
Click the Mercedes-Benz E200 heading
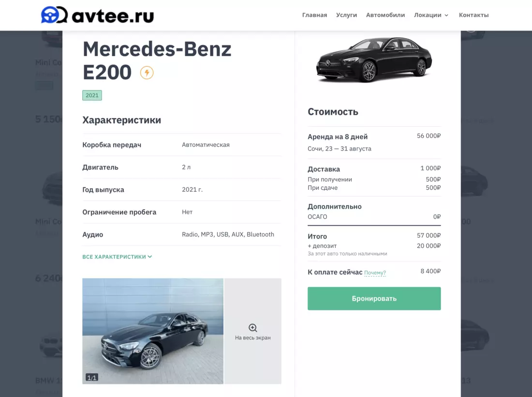tap(157, 61)
